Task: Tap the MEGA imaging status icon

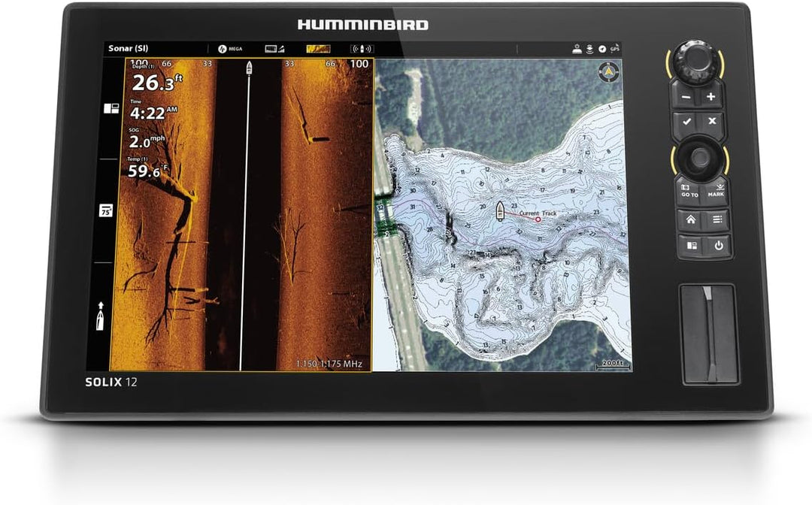Action: (x=230, y=49)
